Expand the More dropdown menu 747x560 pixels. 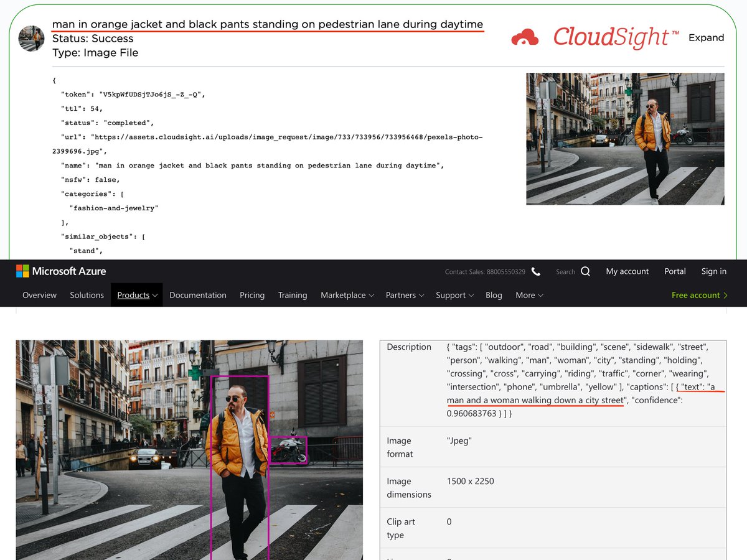529,295
